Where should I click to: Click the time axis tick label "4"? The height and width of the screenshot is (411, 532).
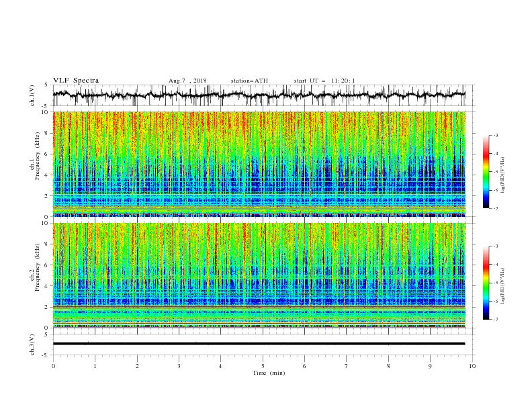221,366
